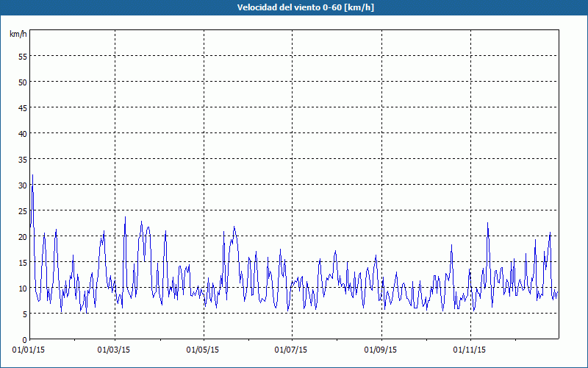Click the date label 01/05/15

coord(203,350)
